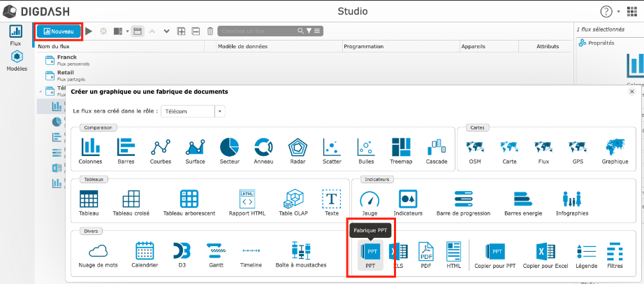Close the chart creation dialog
The image size is (644, 284).
click(x=632, y=92)
